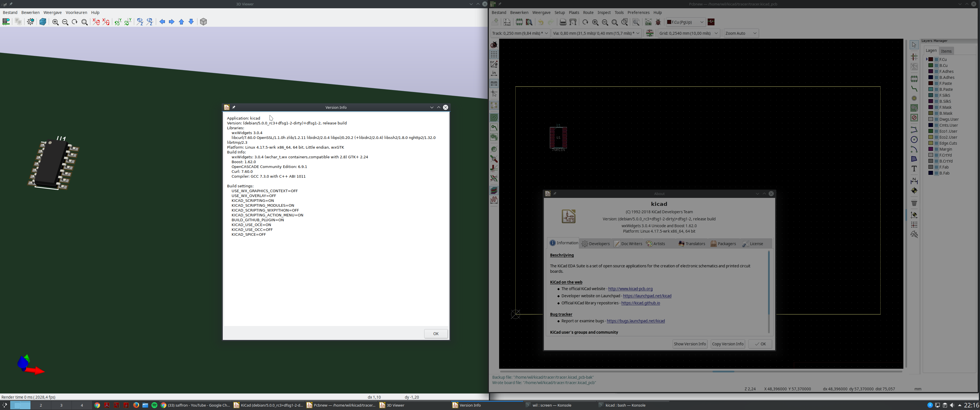Open the Zoom Auto dropdown
The width and height of the screenshot is (980, 410).
pos(741,33)
